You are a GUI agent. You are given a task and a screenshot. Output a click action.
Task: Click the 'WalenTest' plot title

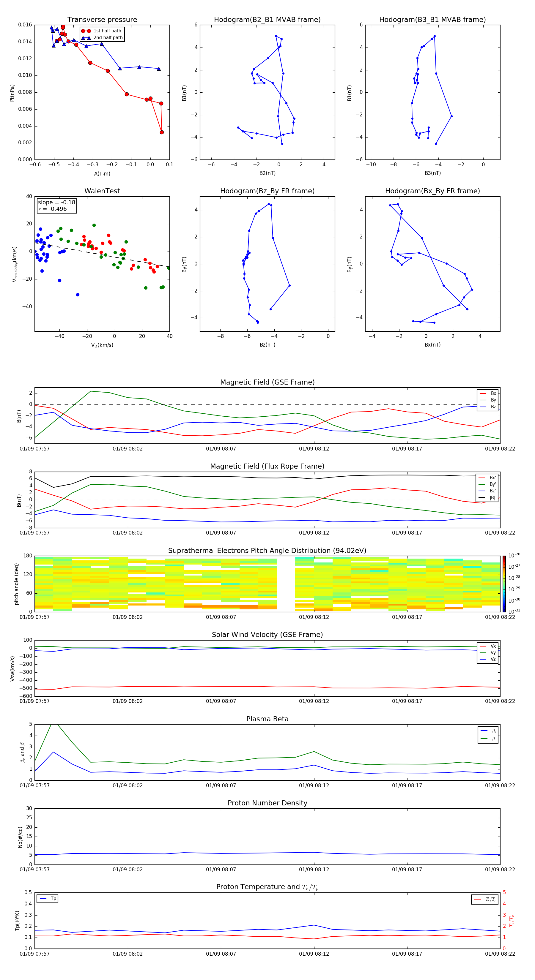click(x=102, y=191)
